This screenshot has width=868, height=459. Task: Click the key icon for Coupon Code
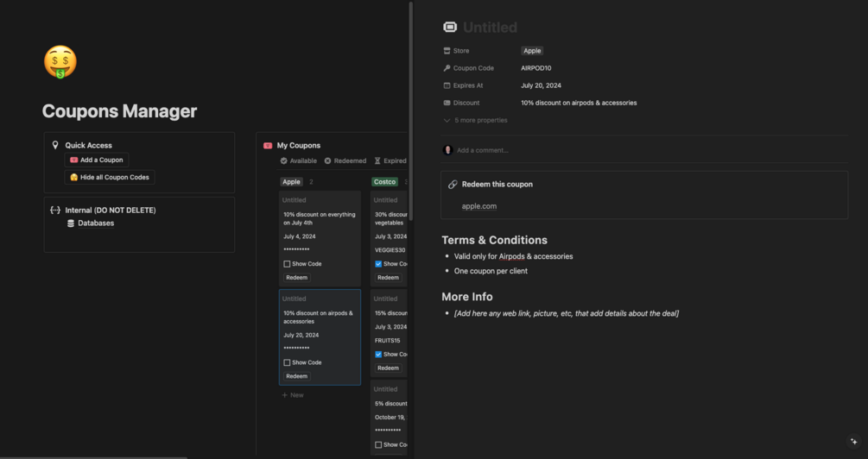point(447,68)
